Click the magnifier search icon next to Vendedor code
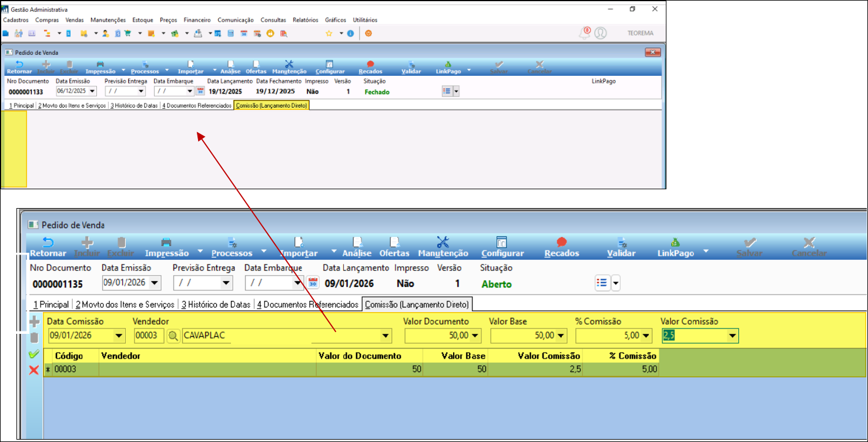Screen dimensions: 868x442 [x=173, y=336]
